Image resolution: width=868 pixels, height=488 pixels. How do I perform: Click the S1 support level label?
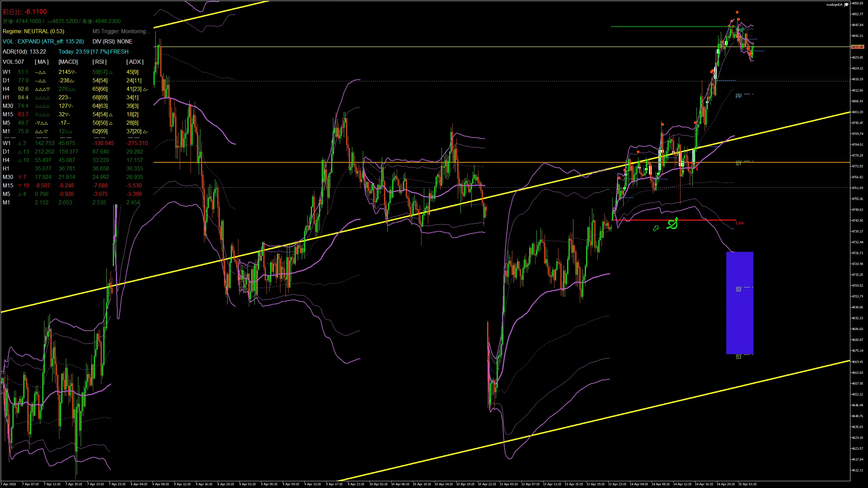[738, 164]
